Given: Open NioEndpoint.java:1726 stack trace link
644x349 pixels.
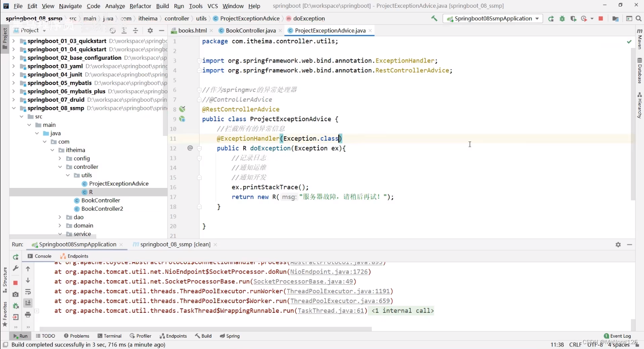Looking at the screenshot, I should pos(329,272).
